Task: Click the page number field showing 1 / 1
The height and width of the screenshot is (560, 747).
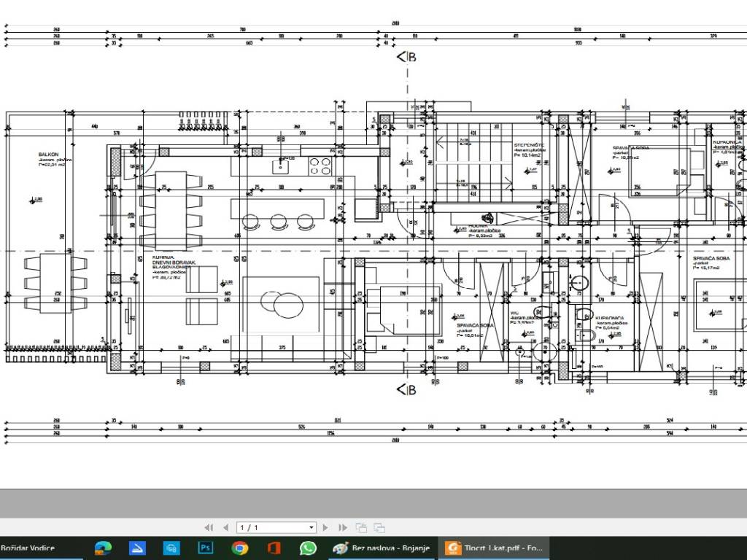Action: pyautogui.click(x=270, y=527)
